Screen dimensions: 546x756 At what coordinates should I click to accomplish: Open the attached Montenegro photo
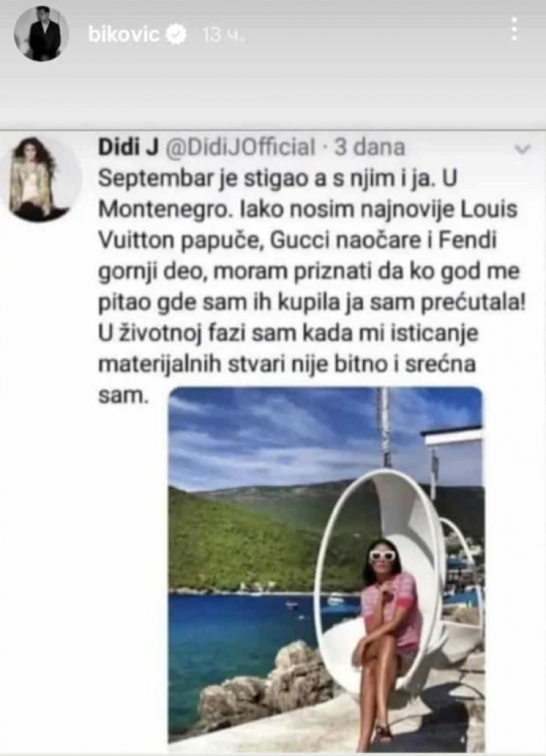click(326, 570)
